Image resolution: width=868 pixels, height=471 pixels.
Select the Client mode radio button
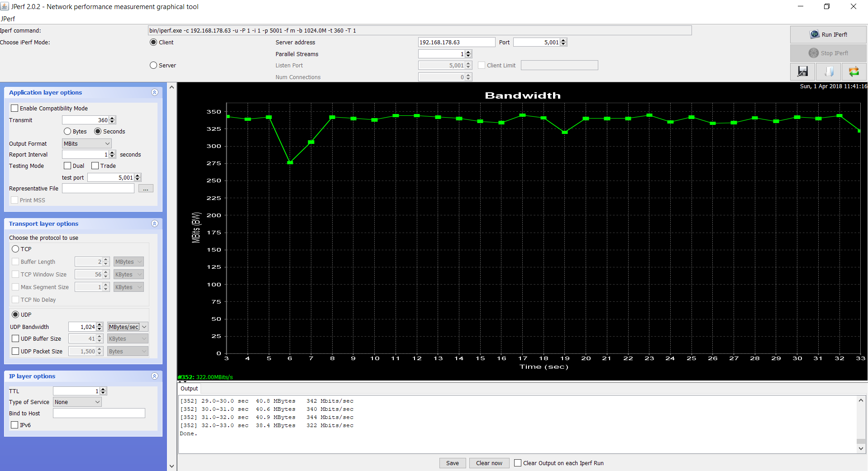[153, 42]
